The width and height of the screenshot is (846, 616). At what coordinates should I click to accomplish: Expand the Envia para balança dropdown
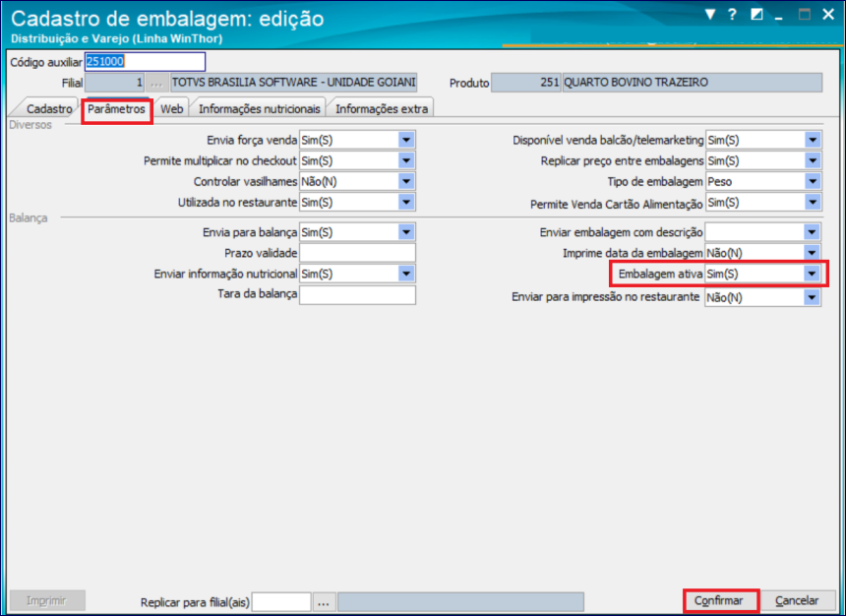[x=406, y=232]
